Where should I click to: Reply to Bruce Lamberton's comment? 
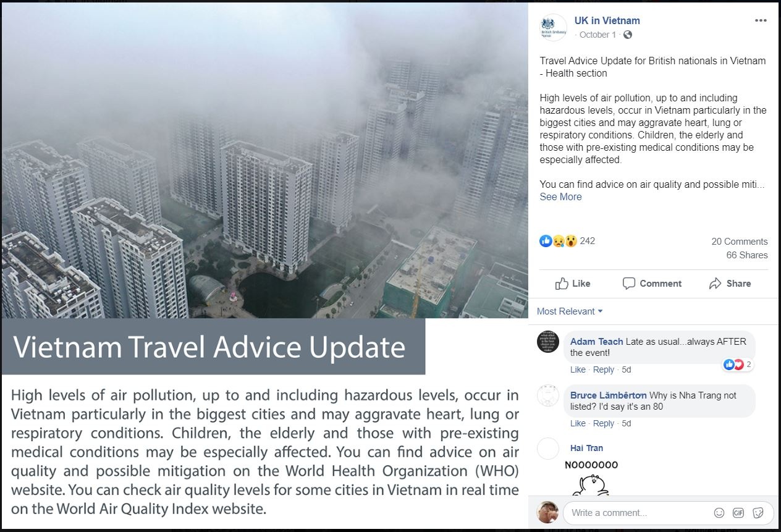604,423
